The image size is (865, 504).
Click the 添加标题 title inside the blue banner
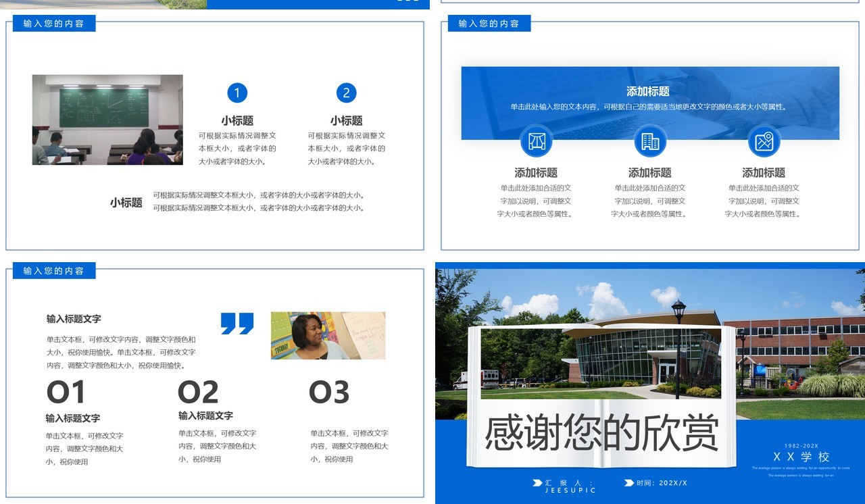pos(648,92)
